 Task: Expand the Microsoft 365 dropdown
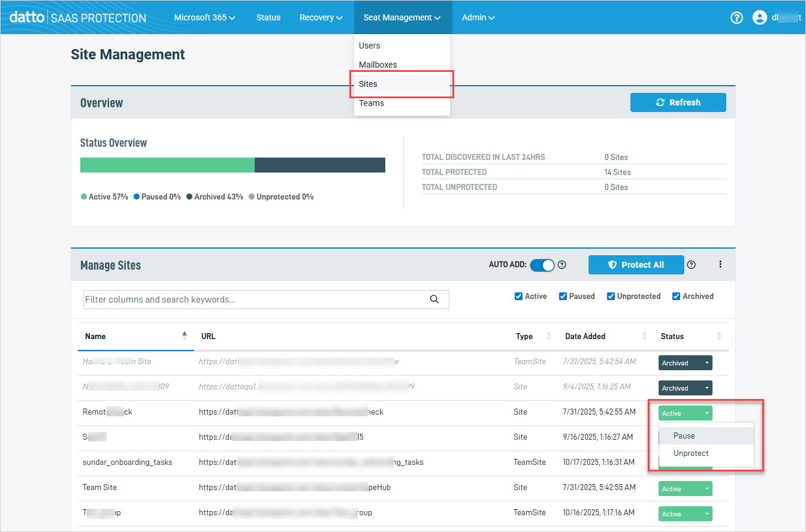tap(204, 17)
